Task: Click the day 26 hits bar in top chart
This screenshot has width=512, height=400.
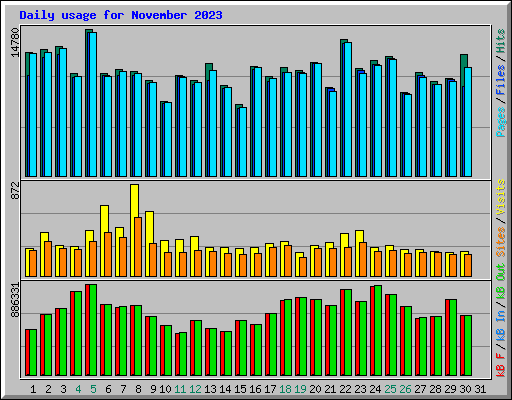Action: point(402,134)
